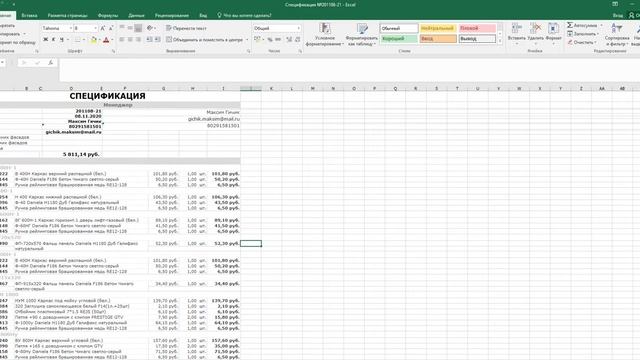Click the increase indent icon
Viewport: 640px width, 360px height.
(158, 40)
